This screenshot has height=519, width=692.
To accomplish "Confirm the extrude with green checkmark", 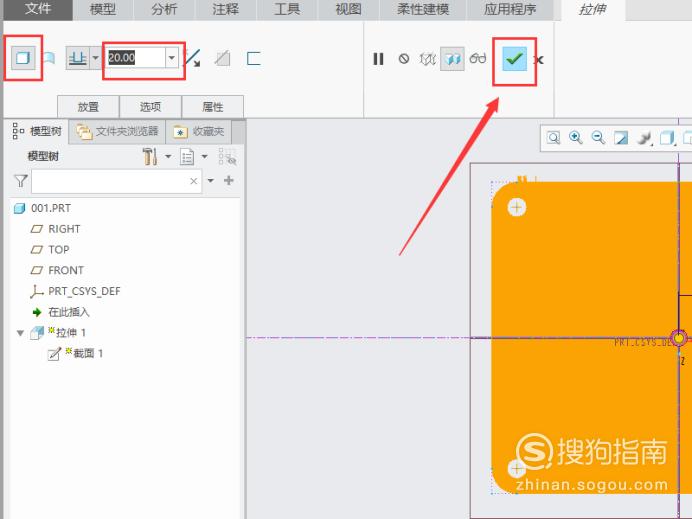I will [x=515, y=59].
